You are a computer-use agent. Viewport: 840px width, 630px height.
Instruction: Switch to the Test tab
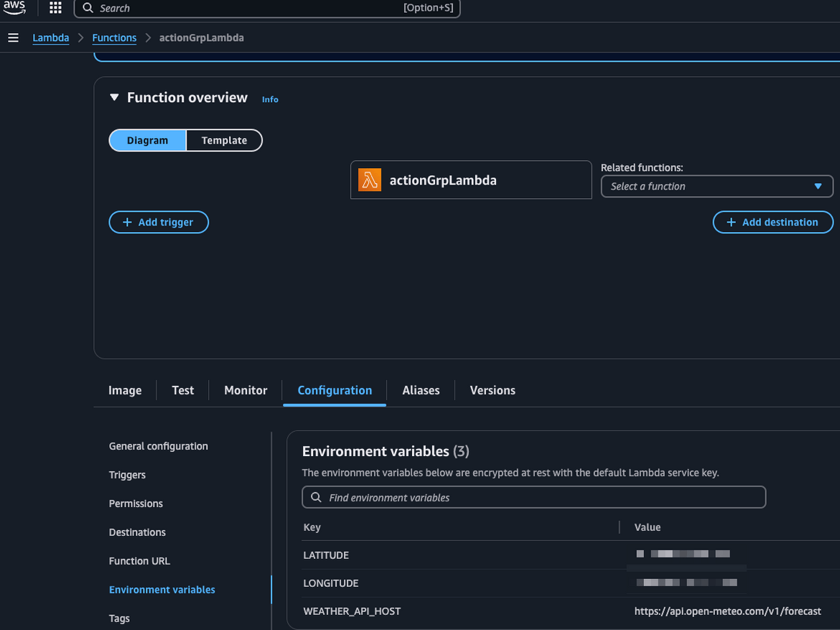coord(182,390)
